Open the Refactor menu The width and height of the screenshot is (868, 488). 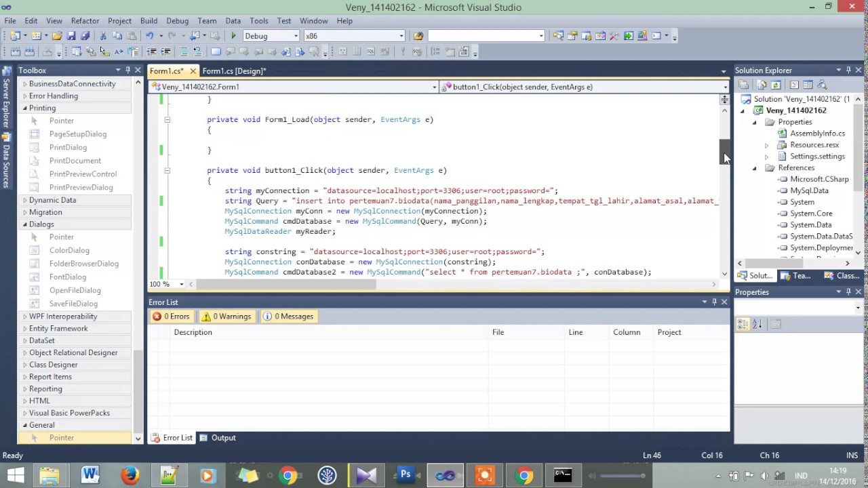click(85, 21)
